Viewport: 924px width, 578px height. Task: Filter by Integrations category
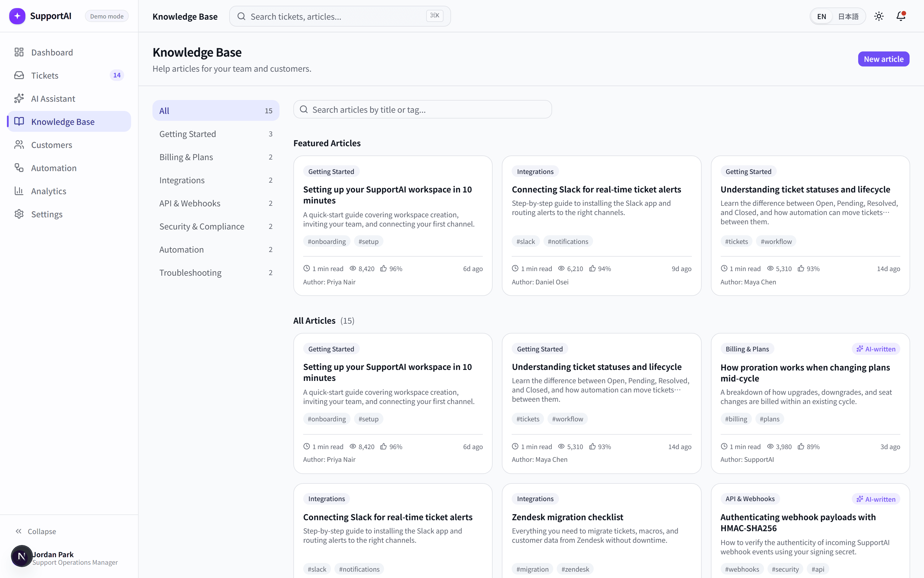216,180
